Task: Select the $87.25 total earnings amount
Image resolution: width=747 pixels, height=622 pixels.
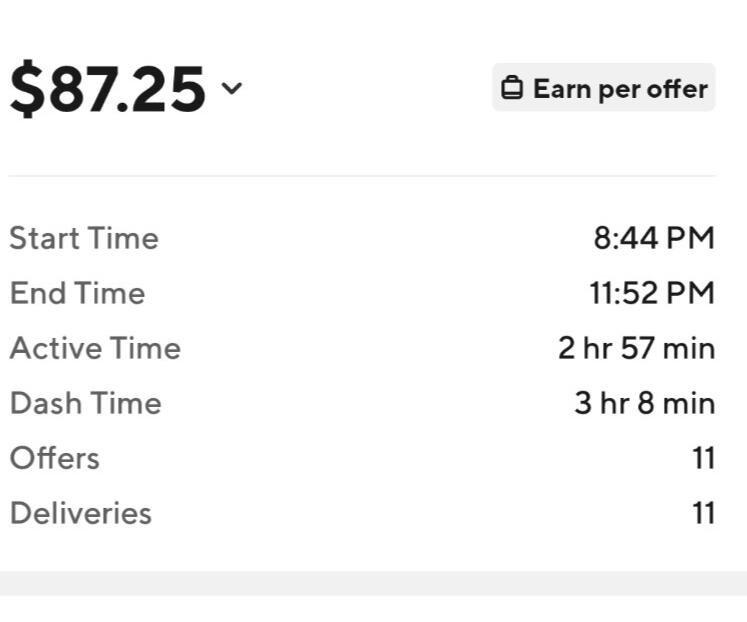Action: pos(108,89)
